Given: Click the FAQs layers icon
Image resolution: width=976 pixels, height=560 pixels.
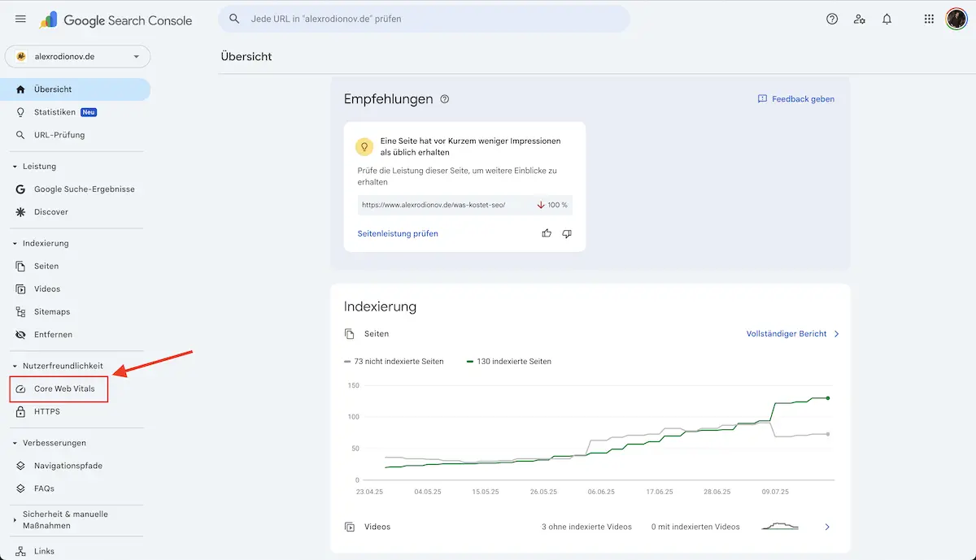Looking at the screenshot, I should 20,489.
